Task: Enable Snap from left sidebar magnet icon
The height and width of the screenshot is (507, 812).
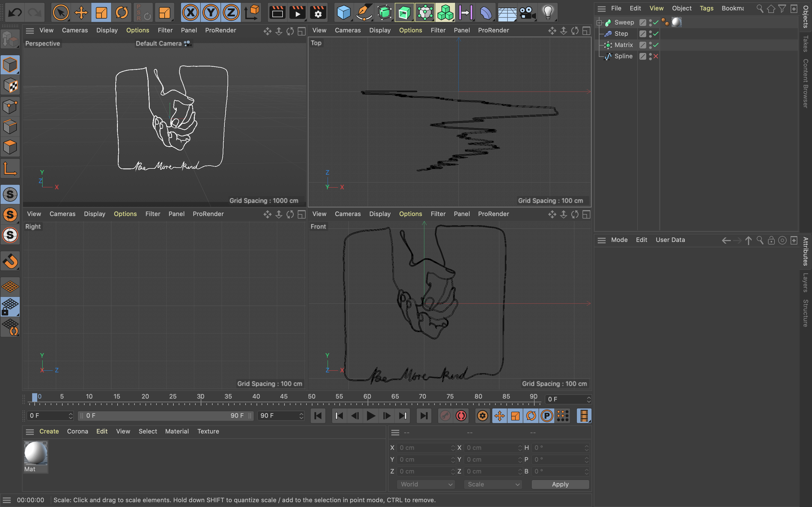Action: point(10,261)
